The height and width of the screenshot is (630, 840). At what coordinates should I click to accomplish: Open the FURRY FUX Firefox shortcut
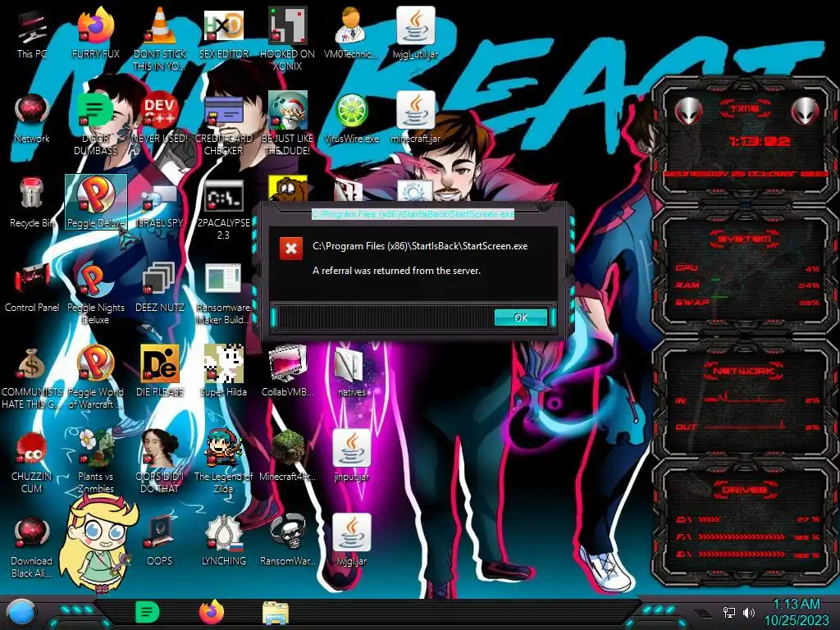(x=96, y=33)
